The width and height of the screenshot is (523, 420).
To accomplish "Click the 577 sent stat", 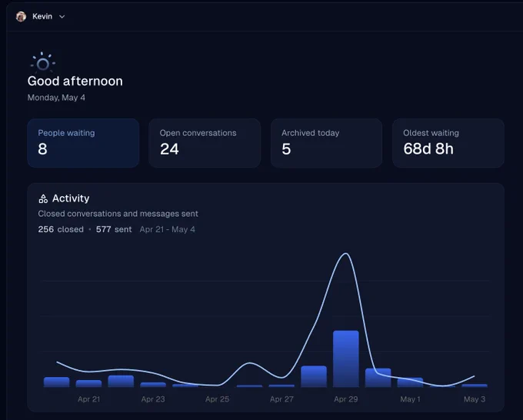I will pos(114,229).
